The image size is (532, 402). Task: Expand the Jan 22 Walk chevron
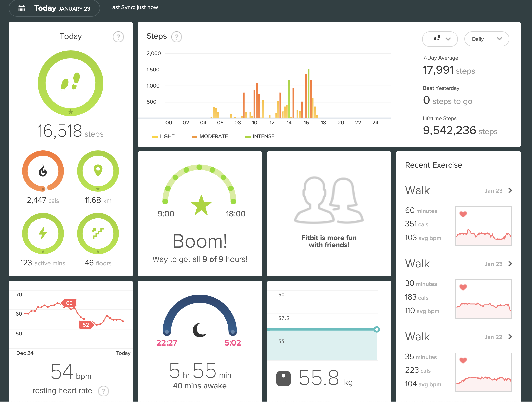coord(510,337)
